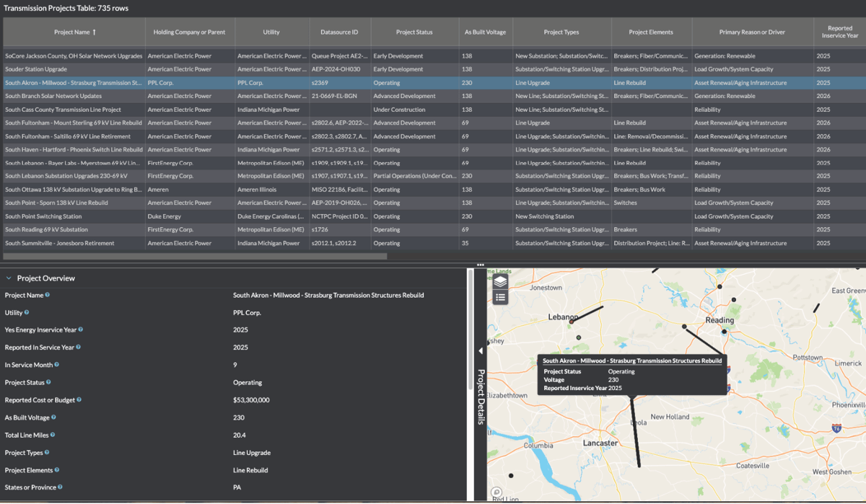Click the help icon beside In Service Month
This screenshot has height=504, width=866.
click(x=58, y=365)
